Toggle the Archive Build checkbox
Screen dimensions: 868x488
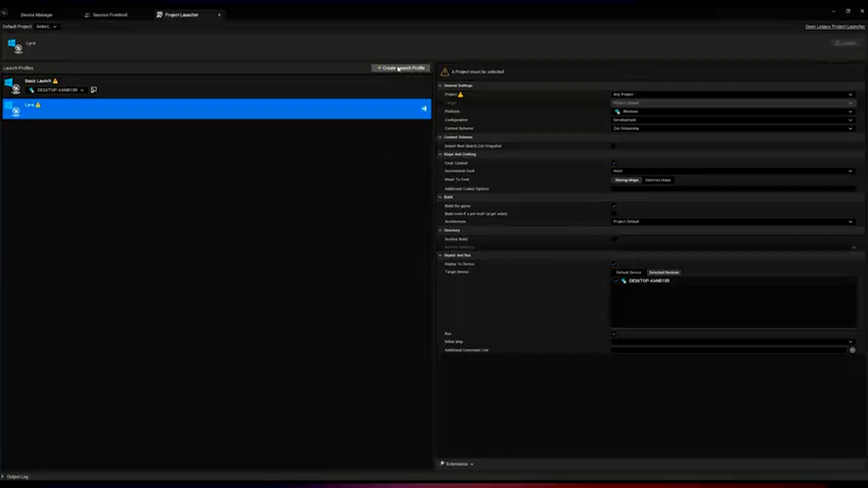614,239
